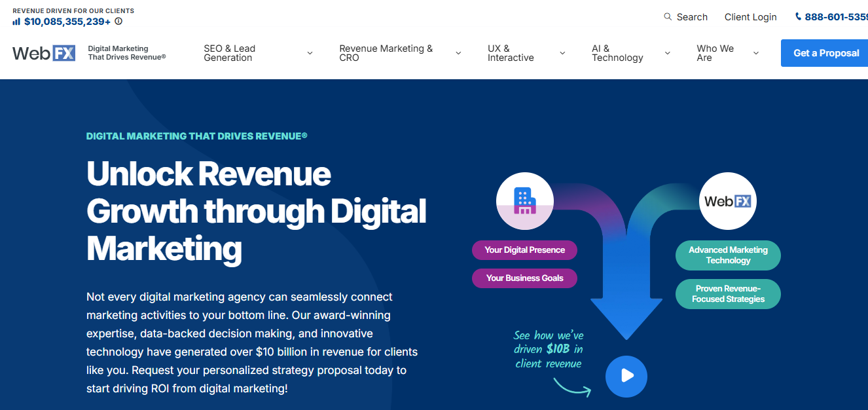Expand the Revenue Marketing & CRO chevron
This screenshot has height=410, width=868.
pos(458,54)
